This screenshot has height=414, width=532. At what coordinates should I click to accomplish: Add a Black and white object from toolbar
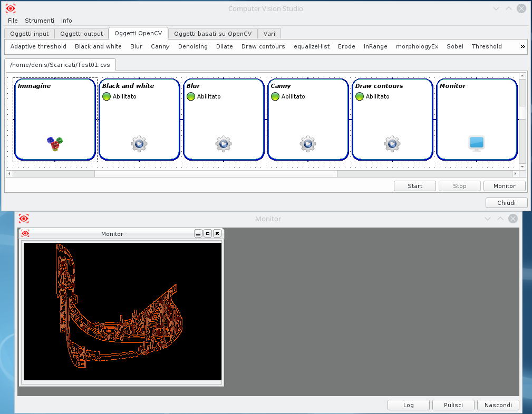[99, 46]
